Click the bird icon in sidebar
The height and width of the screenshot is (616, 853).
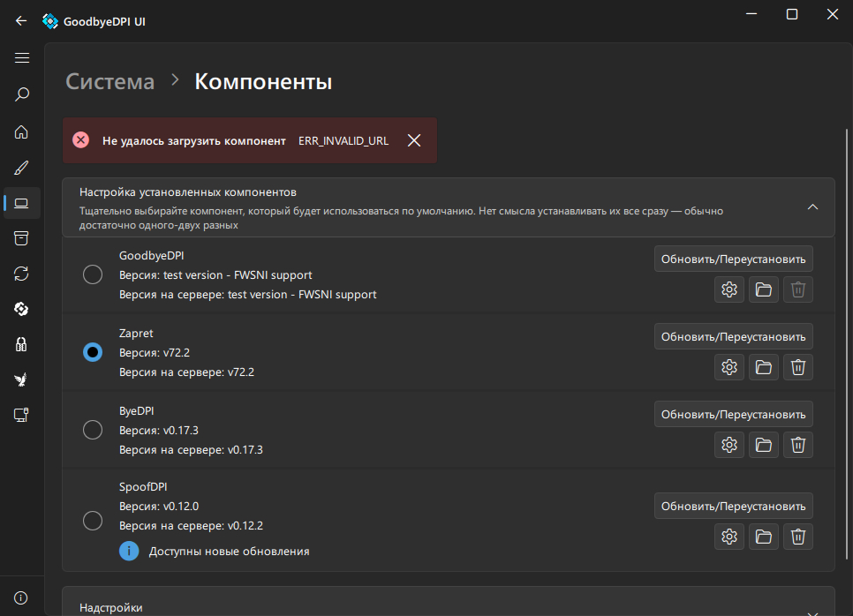(22, 379)
